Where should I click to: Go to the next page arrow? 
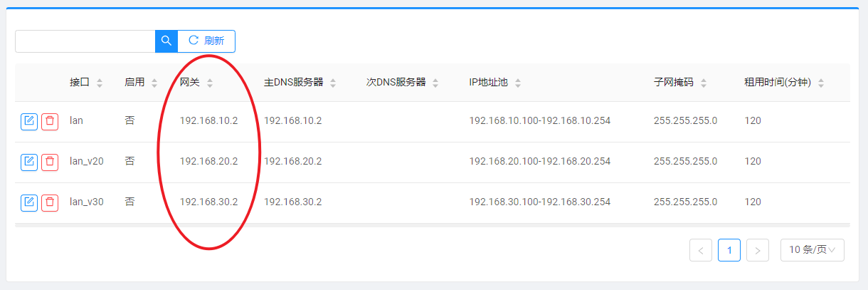click(758, 250)
